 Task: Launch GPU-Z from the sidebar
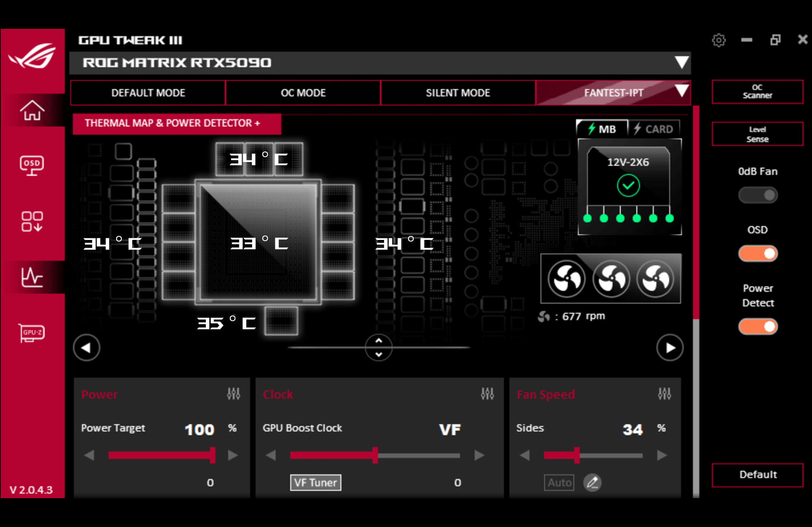tap(32, 333)
